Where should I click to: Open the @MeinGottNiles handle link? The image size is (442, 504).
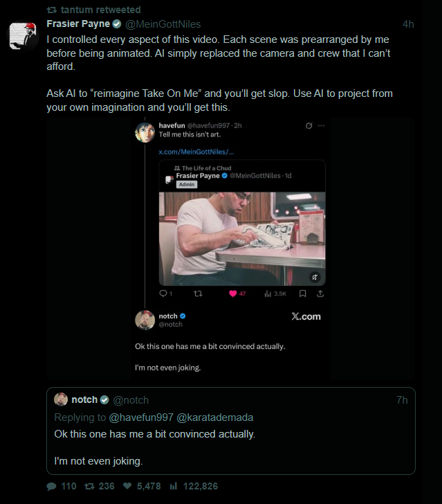point(163,24)
